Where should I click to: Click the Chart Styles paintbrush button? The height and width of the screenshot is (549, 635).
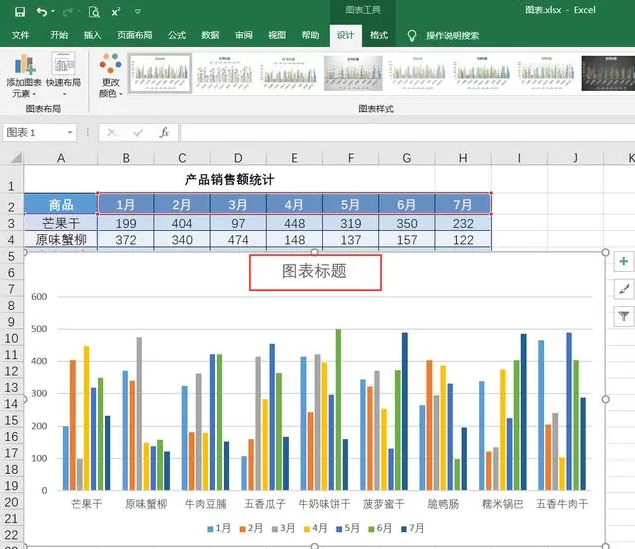624,289
